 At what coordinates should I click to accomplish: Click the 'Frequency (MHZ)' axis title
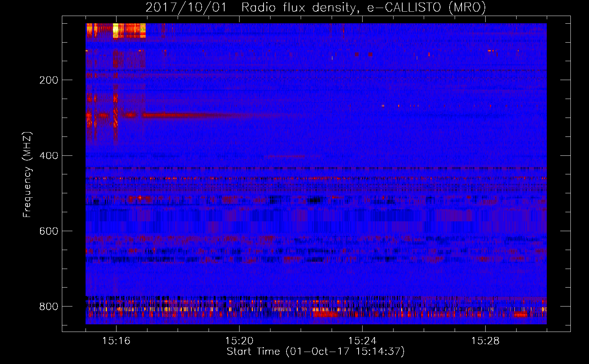27,174
